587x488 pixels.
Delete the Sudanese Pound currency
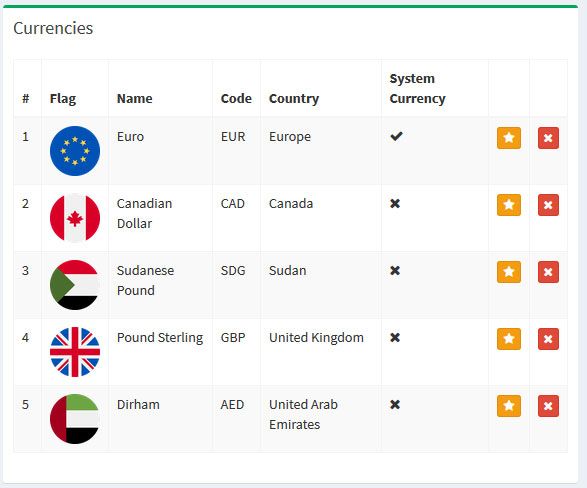[548, 272]
